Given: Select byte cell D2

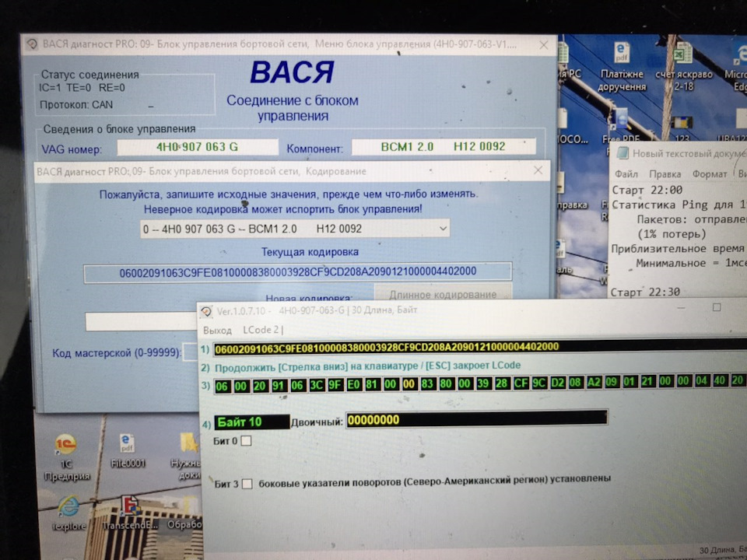Looking at the screenshot, I should (557, 383).
